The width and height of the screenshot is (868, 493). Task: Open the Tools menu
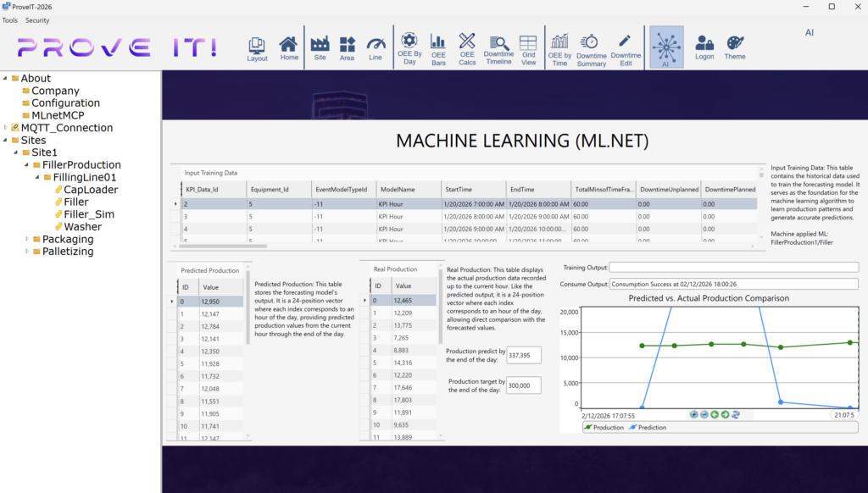(x=10, y=19)
